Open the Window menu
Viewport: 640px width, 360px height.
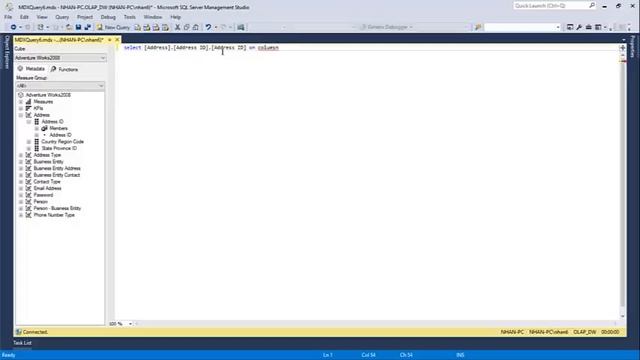[x=153, y=17]
